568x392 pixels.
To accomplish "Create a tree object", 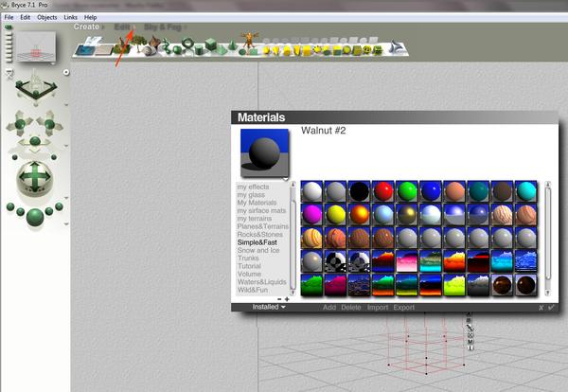I will coord(137,43).
